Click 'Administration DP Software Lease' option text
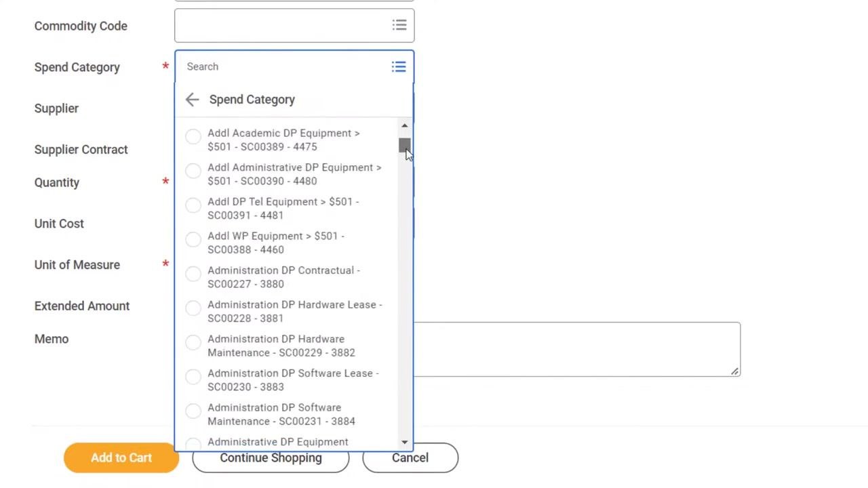Viewport: 868px width, 488px height. tap(293, 380)
